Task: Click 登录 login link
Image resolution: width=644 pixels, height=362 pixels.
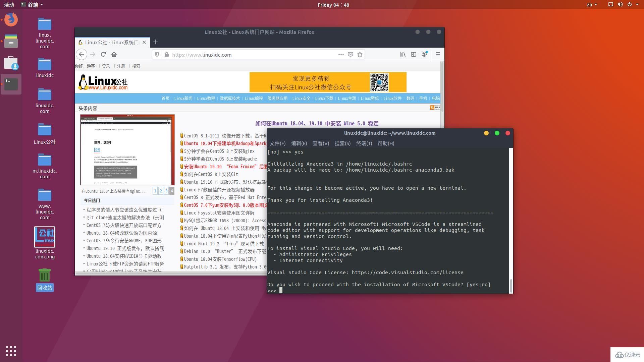Action: pyautogui.click(x=106, y=66)
